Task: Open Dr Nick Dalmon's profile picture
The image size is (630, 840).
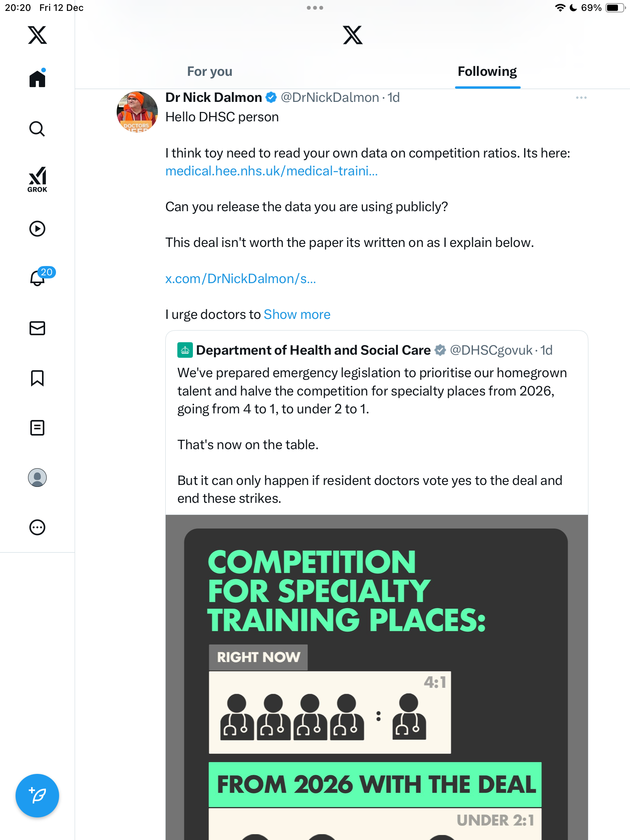Action: [x=137, y=112]
